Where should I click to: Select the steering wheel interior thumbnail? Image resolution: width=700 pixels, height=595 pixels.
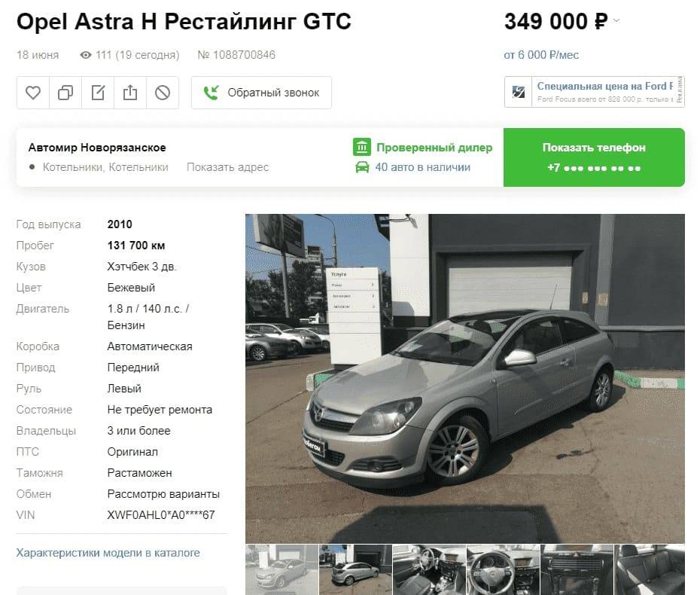[503, 569]
